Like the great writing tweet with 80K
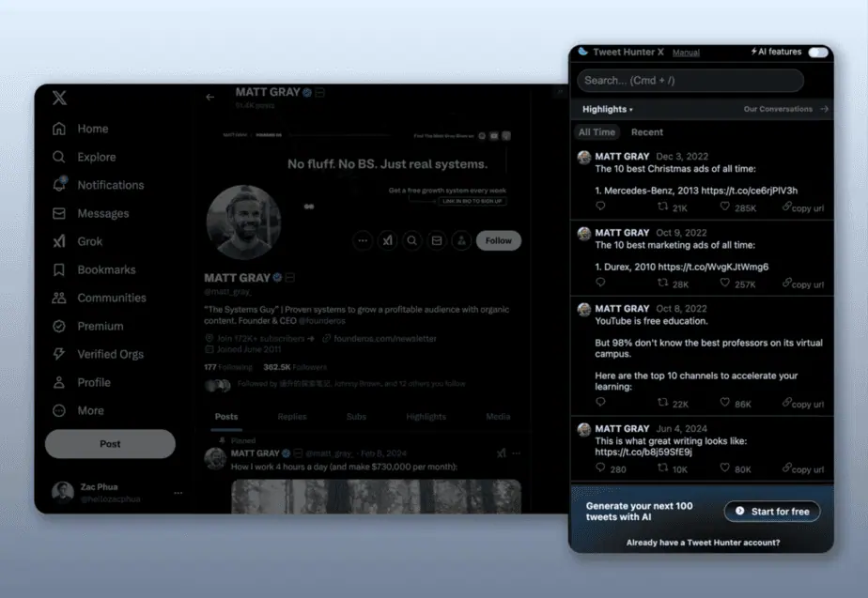Screen dimensions: 868x598 pos(724,468)
